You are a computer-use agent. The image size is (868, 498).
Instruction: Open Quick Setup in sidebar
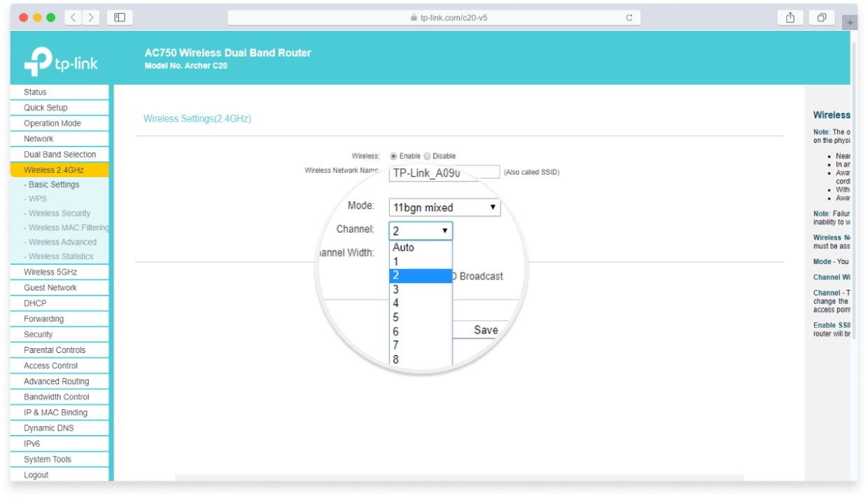point(59,108)
